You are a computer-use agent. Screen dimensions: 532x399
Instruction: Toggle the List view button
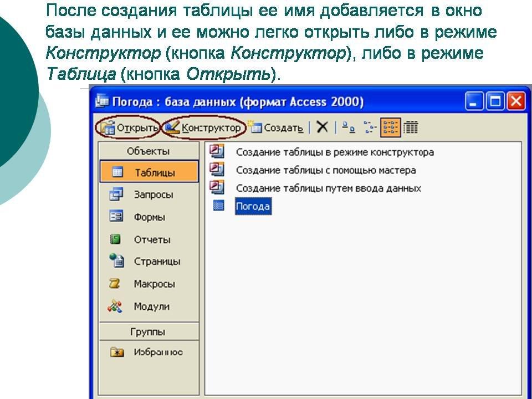pos(390,127)
